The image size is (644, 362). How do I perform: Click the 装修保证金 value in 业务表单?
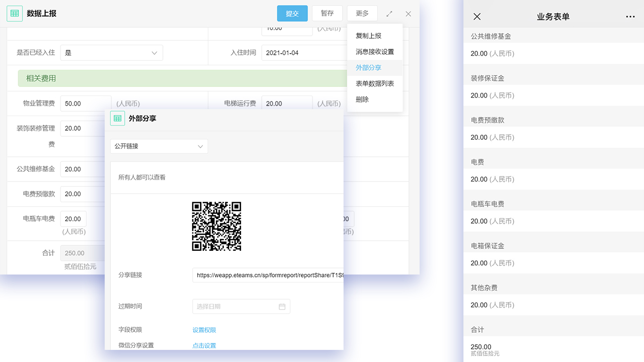[493, 96]
